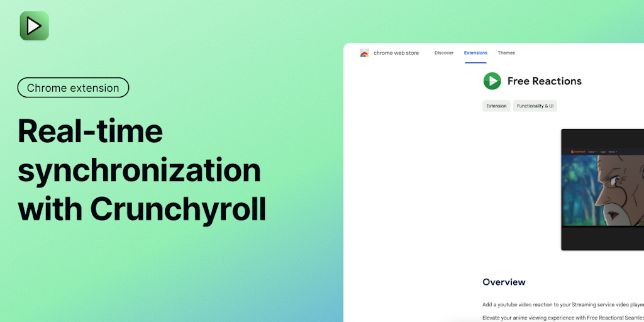Click the chrome web store title text
This screenshot has height=322, width=644.
coord(396,53)
